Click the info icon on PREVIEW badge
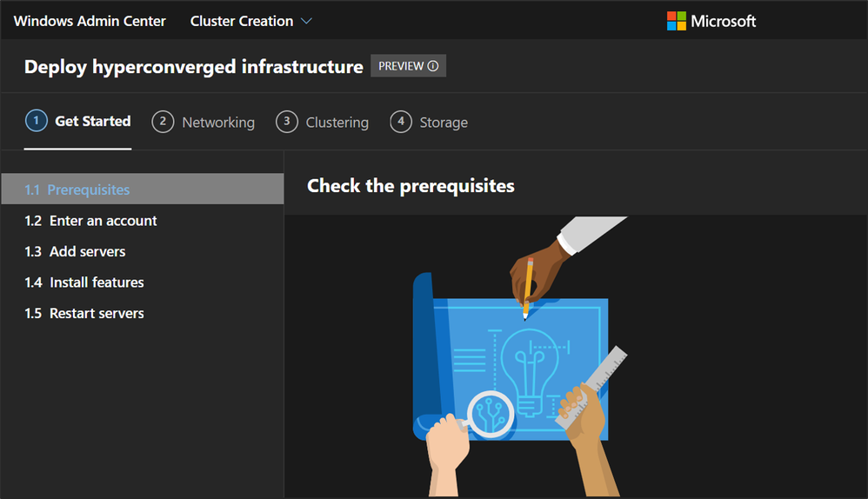This screenshot has height=499, width=868. point(433,66)
